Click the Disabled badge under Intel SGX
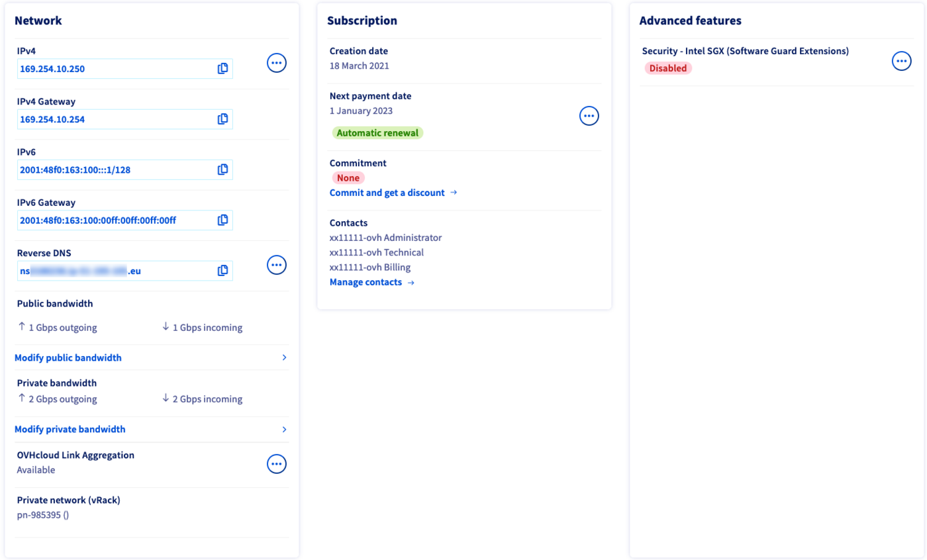This screenshot has height=560, width=927. [668, 68]
